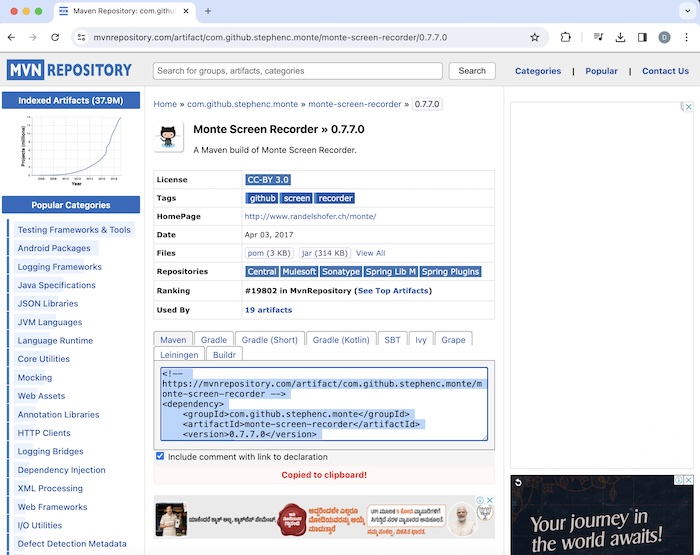Open the browser downloads icon
The width and height of the screenshot is (700, 555).
coord(620,37)
